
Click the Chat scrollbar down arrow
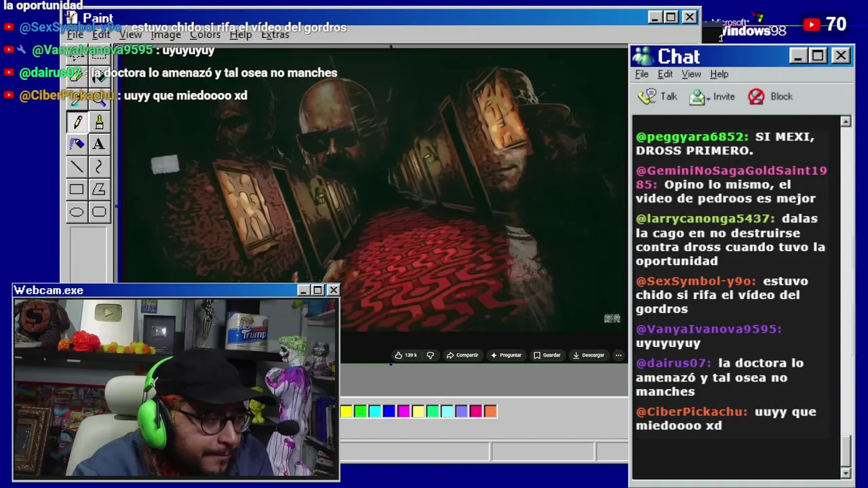[x=846, y=472]
